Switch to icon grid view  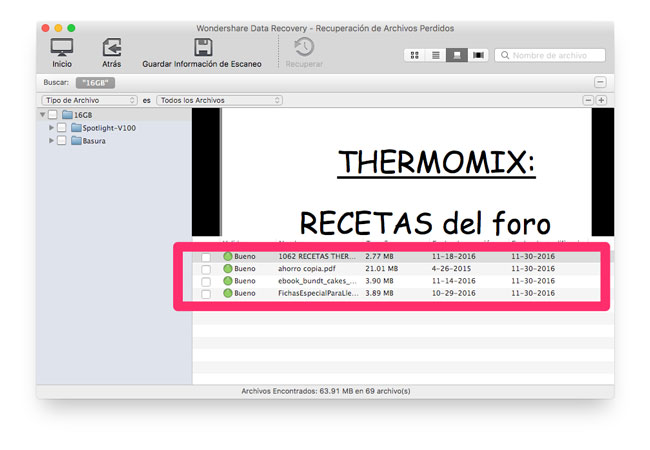pyautogui.click(x=415, y=55)
